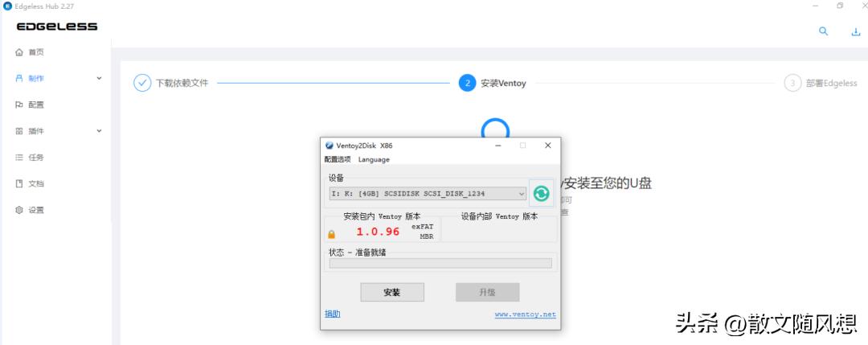The height and width of the screenshot is (345, 868).
Task: Click the Edgeless Hub title bar icon
Action: [7, 6]
